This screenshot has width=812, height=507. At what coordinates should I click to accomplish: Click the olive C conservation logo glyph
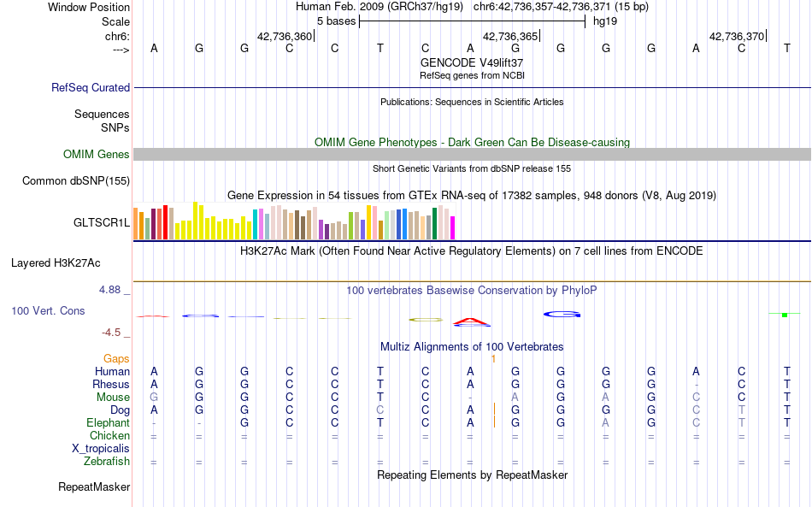(x=426, y=320)
